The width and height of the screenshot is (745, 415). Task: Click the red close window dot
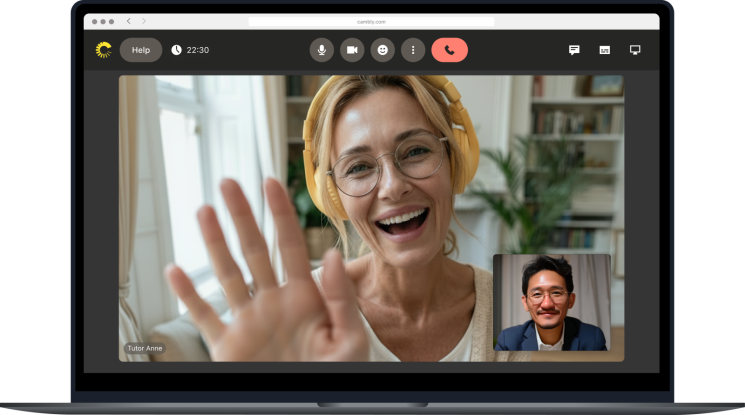[x=94, y=21]
